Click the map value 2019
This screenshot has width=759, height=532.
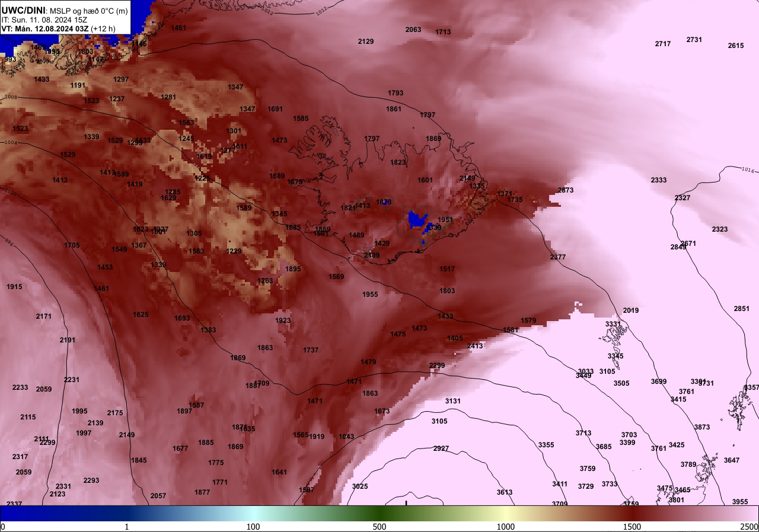tap(631, 310)
